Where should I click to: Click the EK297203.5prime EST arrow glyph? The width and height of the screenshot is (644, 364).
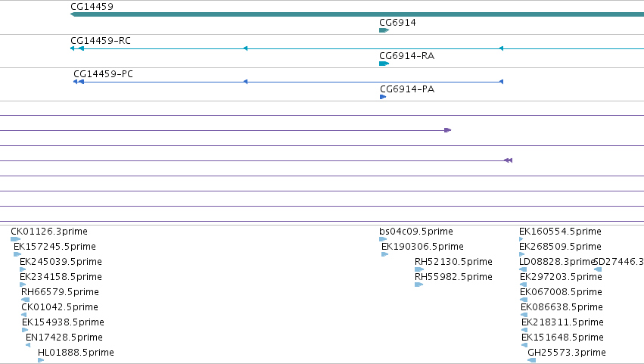(x=523, y=285)
